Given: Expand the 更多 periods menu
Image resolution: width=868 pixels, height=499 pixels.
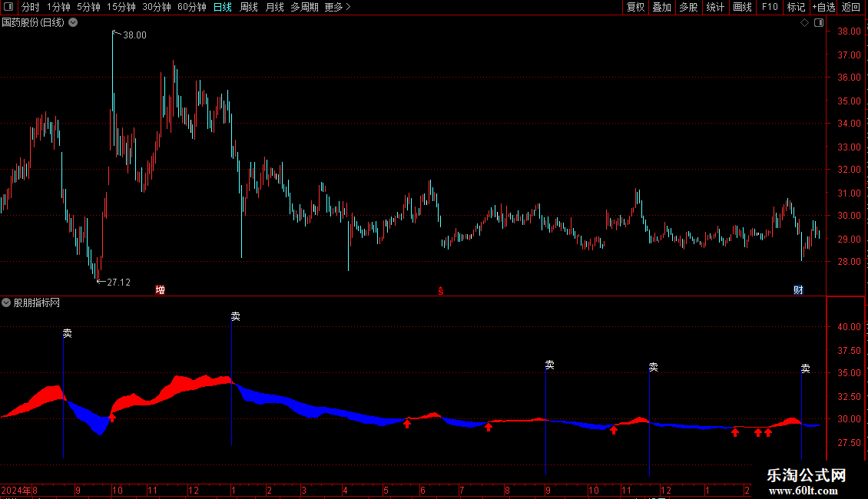Looking at the screenshot, I should pyautogui.click(x=337, y=7).
